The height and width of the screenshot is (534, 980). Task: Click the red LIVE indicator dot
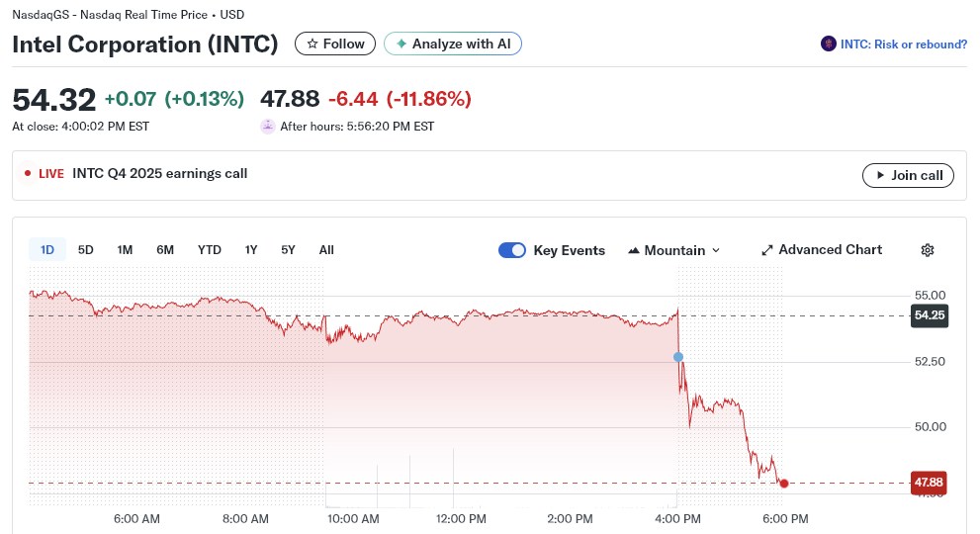28,174
